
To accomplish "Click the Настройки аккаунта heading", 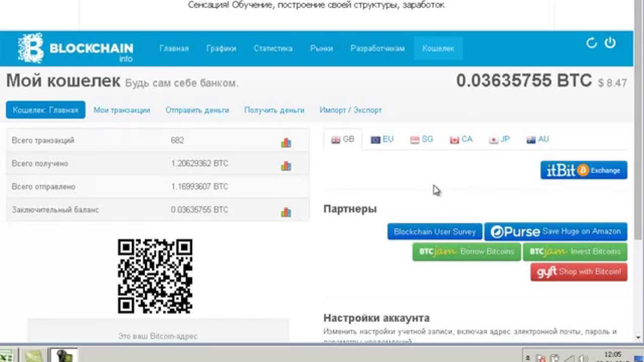I will 376,318.
